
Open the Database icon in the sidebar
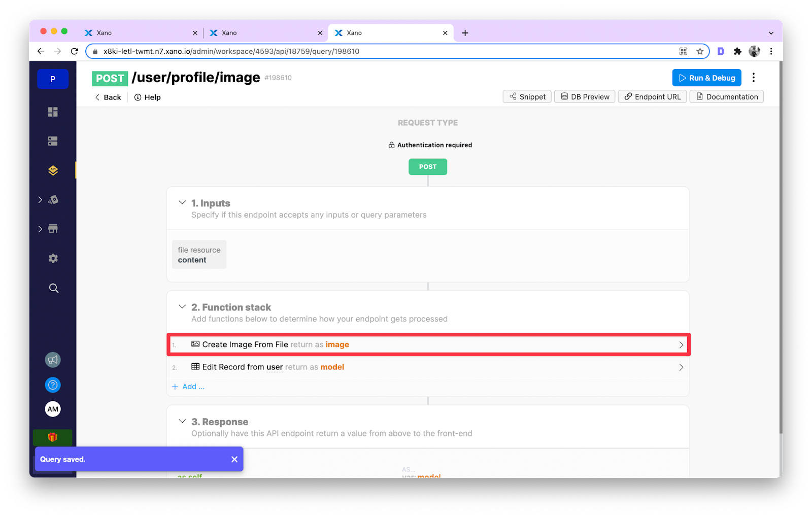point(53,141)
